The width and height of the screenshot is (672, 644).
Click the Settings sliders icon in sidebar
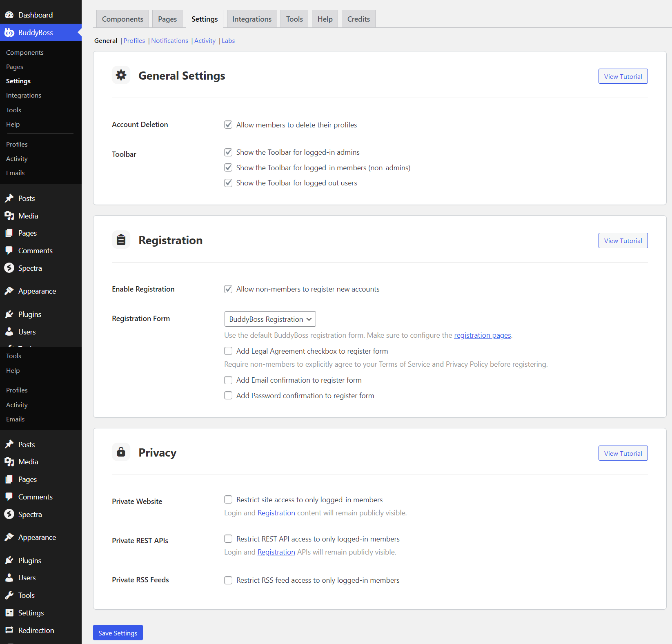(x=9, y=613)
